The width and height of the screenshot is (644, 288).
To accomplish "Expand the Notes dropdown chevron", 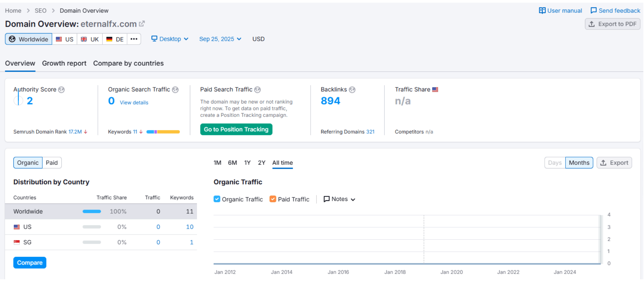I will coord(353,200).
